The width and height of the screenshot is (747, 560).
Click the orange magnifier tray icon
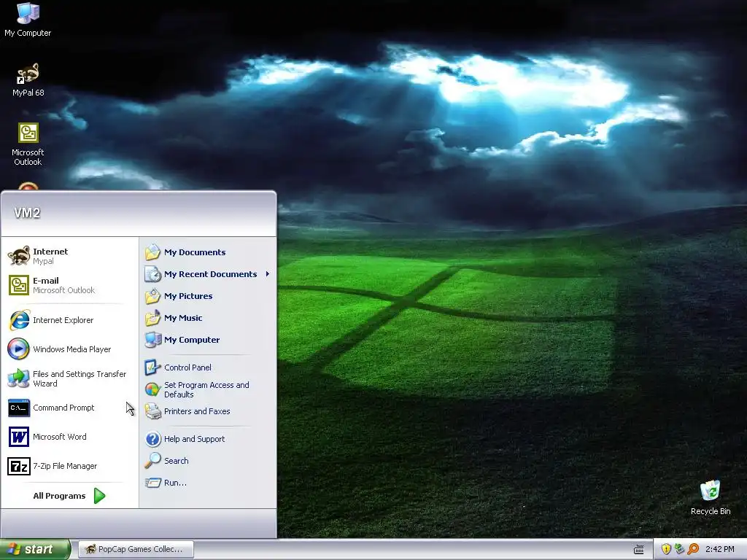coord(693,549)
